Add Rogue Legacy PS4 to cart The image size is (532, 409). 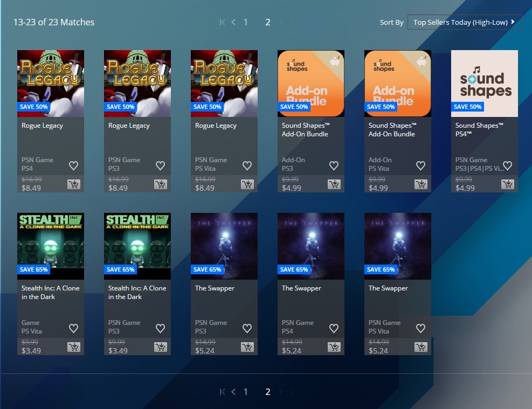(74, 184)
